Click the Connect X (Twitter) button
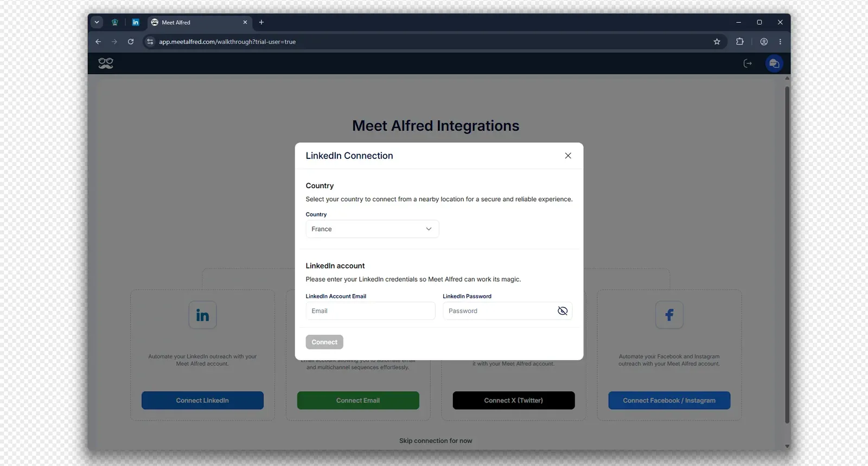868x466 pixels. (x=514, y=400)
